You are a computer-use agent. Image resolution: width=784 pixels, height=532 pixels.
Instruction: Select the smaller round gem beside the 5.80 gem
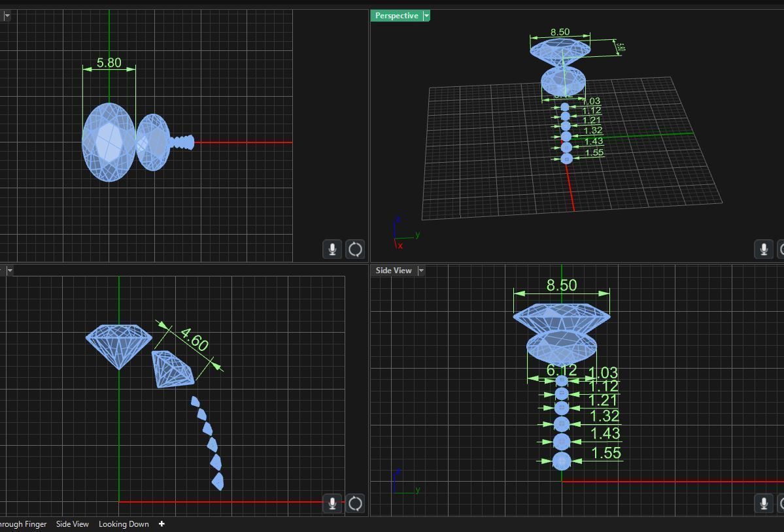click(153, 142)
